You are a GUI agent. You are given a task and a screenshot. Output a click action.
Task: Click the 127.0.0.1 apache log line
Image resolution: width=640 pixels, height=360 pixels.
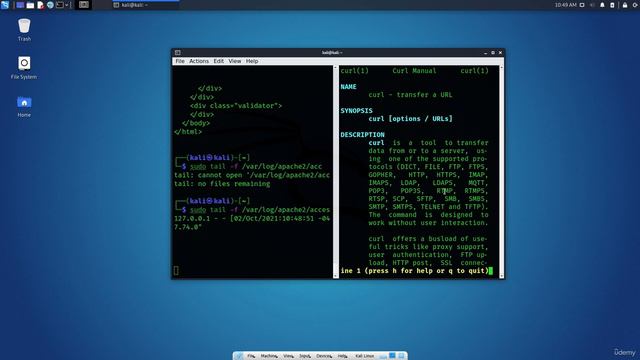[252, 218]
